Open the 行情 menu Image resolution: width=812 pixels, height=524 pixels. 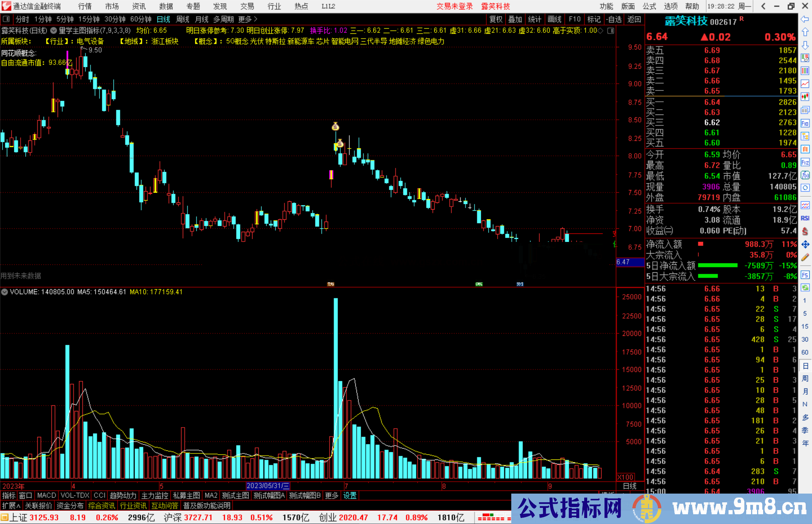coord(85,6)
